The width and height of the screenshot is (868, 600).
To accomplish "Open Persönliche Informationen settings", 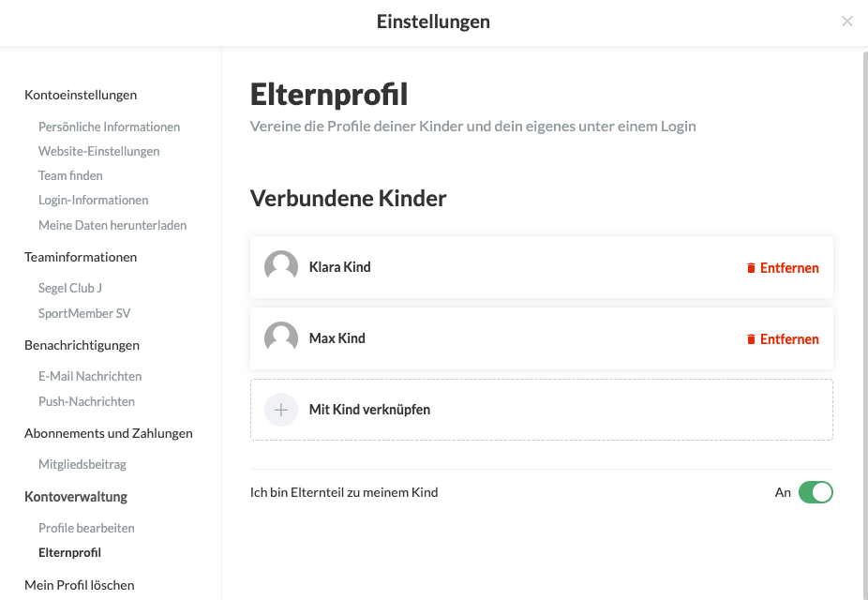I will click(109, 127).
